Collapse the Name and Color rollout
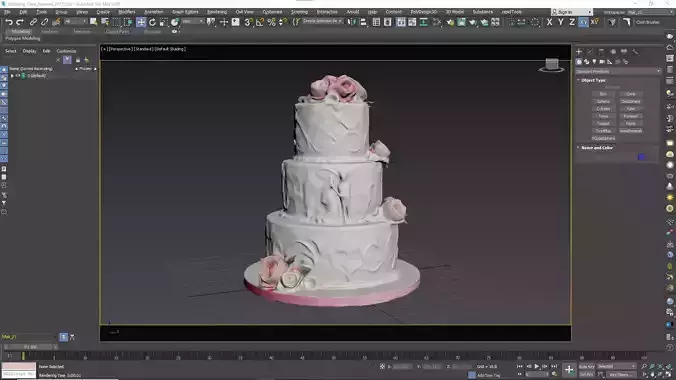The image size is (676, 380). pyautogui.click(x=597, y=148)
